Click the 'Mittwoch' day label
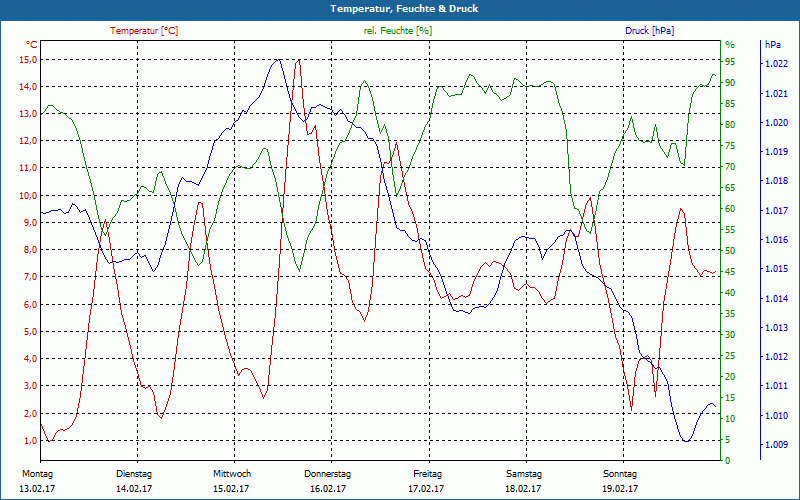This screenshot has width=800, height=500. [232, 474]
